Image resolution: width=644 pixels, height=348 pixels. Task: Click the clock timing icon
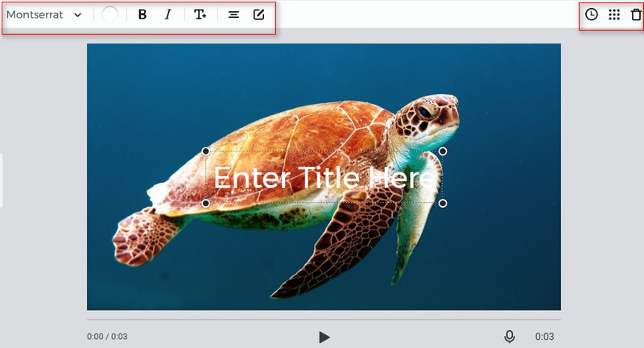point(591,14)
